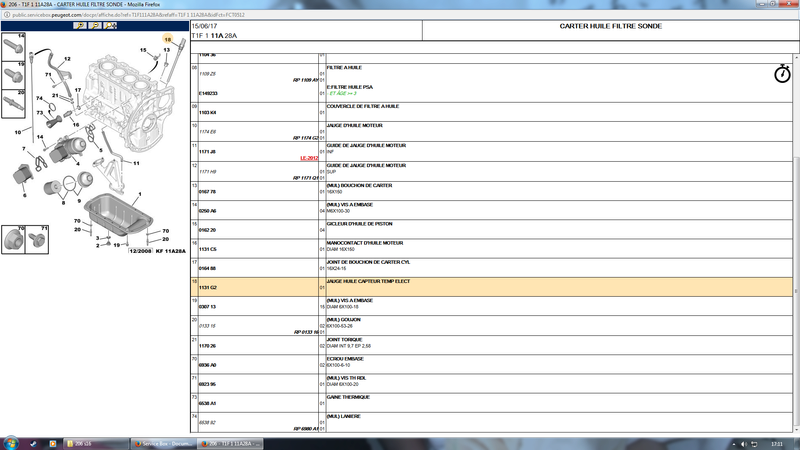Click the COUVERCLE DE FILTRE A HUILE row
Image resolution: width=800 pixels, height=450 pixels.
tap(492, 112)
